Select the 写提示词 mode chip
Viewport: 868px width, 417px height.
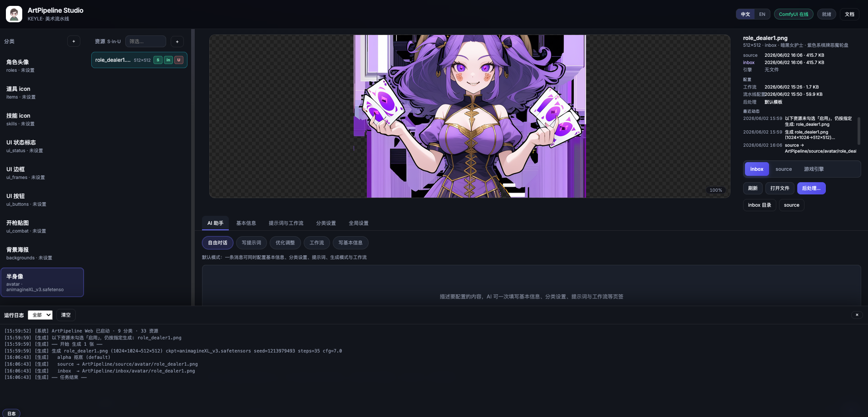pos(252,243)
